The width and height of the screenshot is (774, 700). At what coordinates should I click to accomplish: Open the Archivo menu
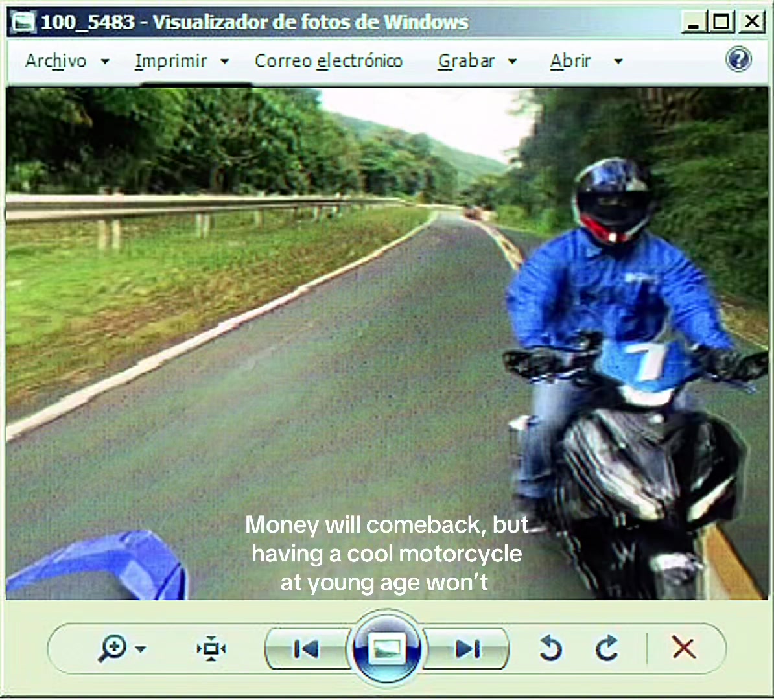point(55,61)
